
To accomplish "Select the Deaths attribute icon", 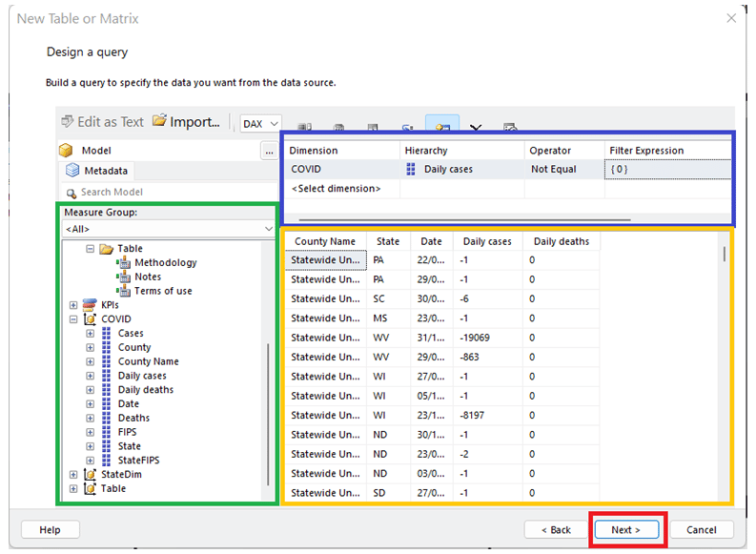I will 106,418.
